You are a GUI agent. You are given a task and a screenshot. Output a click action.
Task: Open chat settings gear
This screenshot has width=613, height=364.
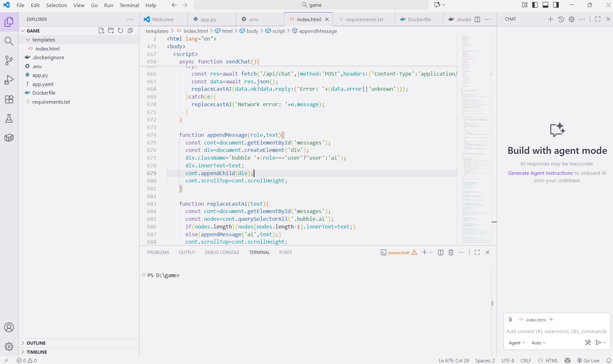(x=572, y=19)
